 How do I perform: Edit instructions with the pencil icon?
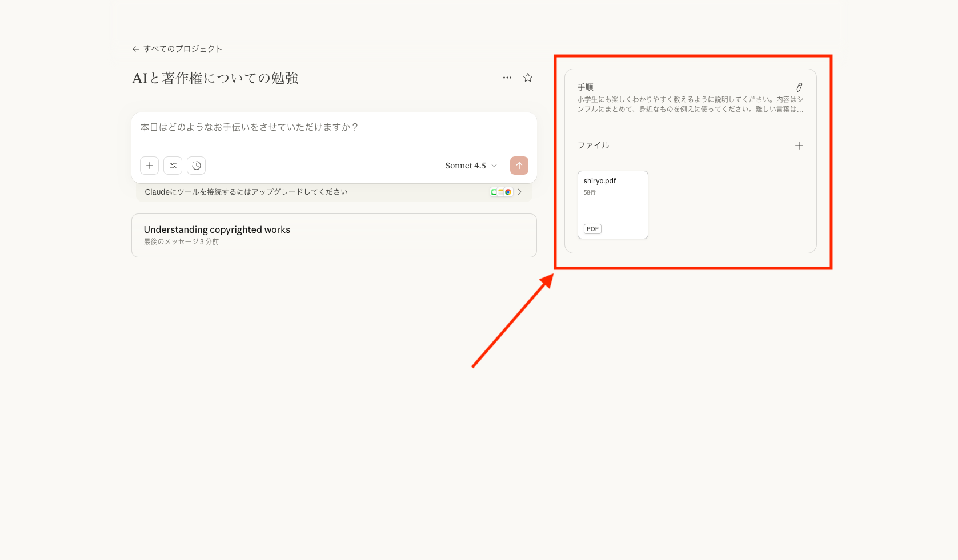(799, 87)
